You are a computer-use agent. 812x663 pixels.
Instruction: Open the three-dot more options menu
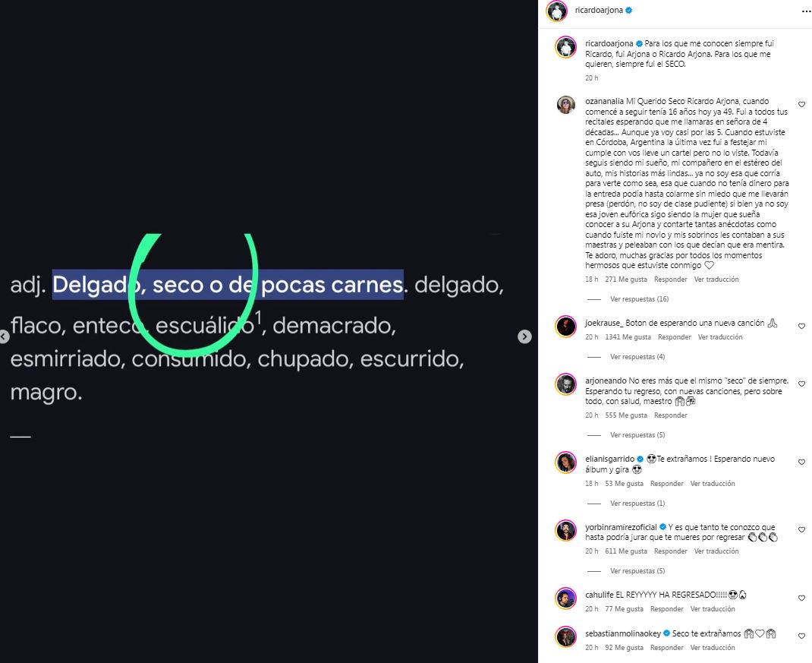tap(806, 11)
